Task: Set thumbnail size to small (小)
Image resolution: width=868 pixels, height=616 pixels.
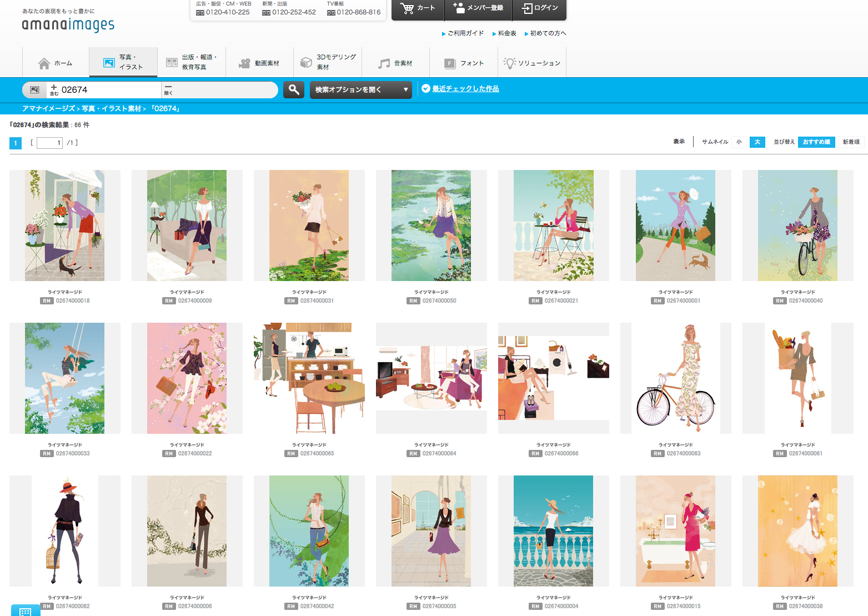Action: pos(739,142)
